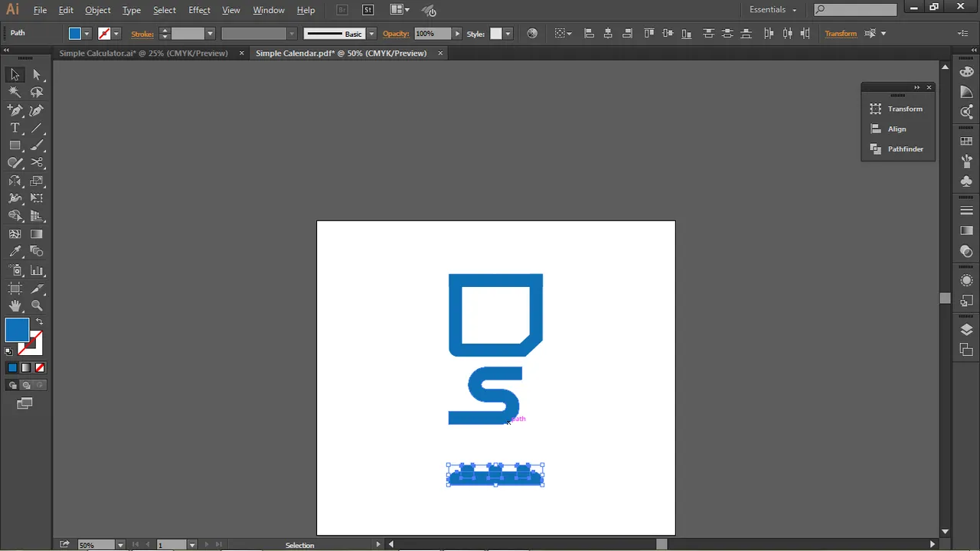The width and height of the screenshot is (980, 551).
Task: Choose the Paintbrush tool
Action: [37, 145]
